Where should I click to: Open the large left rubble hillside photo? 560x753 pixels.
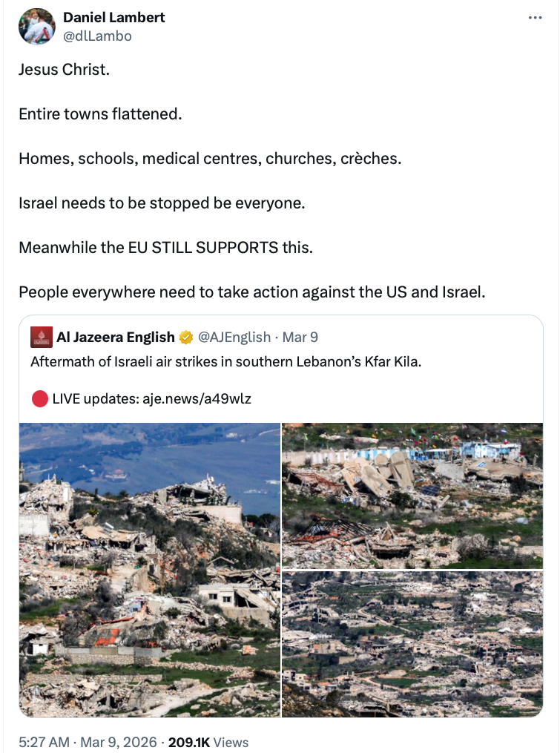click(150, 570)
